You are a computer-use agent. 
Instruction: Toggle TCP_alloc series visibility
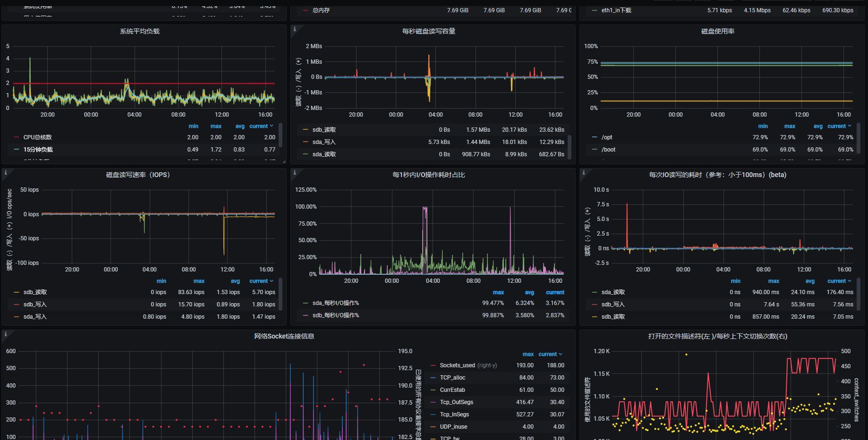(452, 378)
